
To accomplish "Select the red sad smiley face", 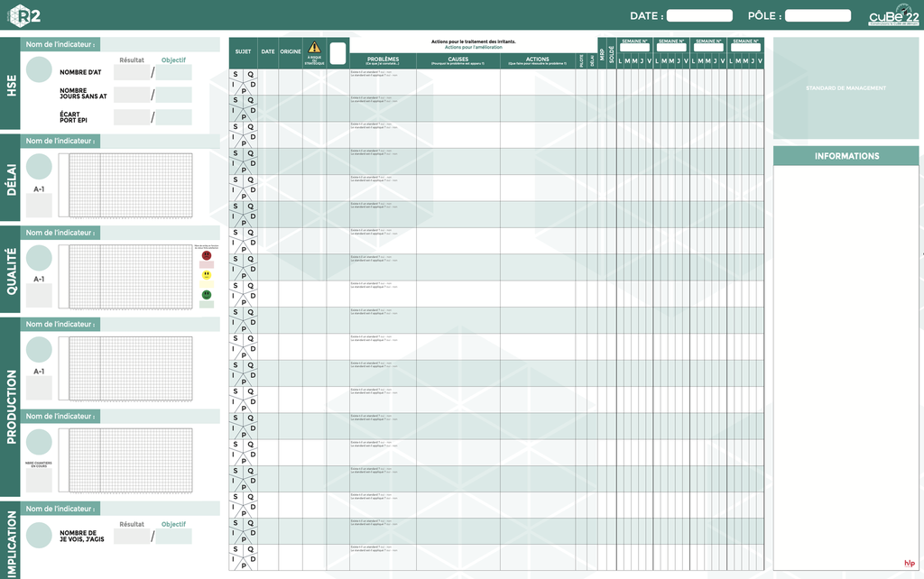I will pos(207,255).
